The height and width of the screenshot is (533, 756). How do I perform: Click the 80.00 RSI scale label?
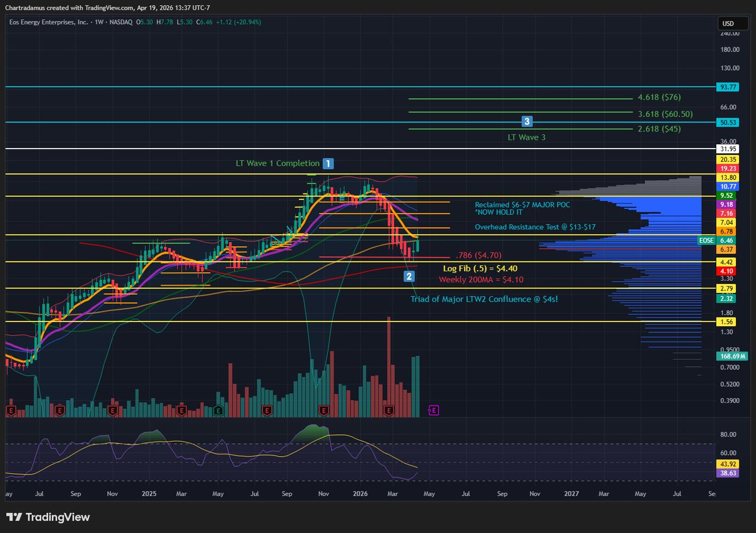pyautogui.click(x=728, y=435)
